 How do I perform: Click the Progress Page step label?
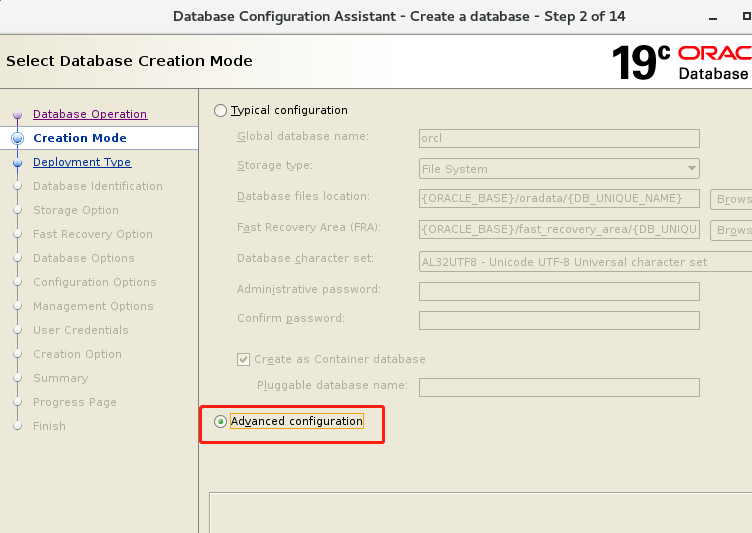click(x=75, y=402)
